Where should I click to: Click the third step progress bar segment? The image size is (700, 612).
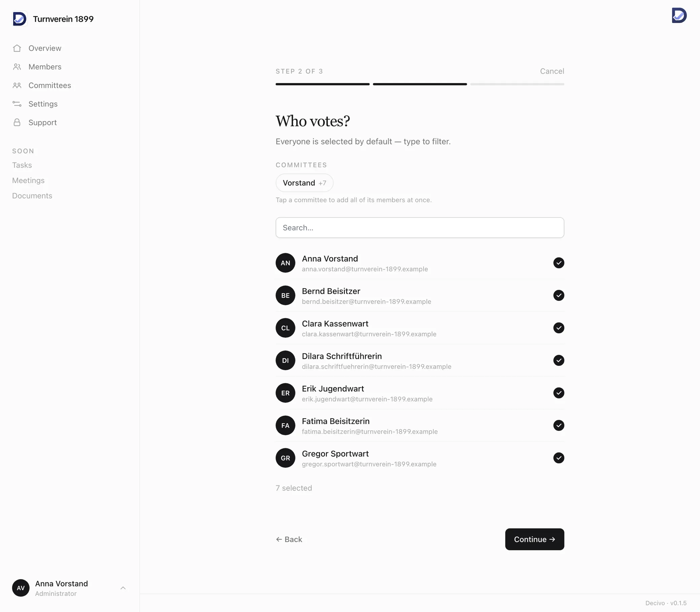(517, 84)
